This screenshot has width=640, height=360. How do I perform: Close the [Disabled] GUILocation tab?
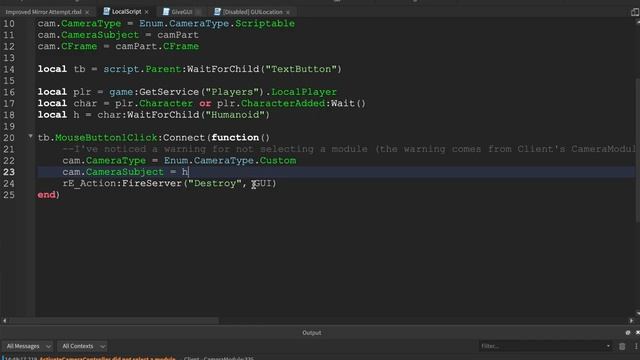[x=288, y=12]
